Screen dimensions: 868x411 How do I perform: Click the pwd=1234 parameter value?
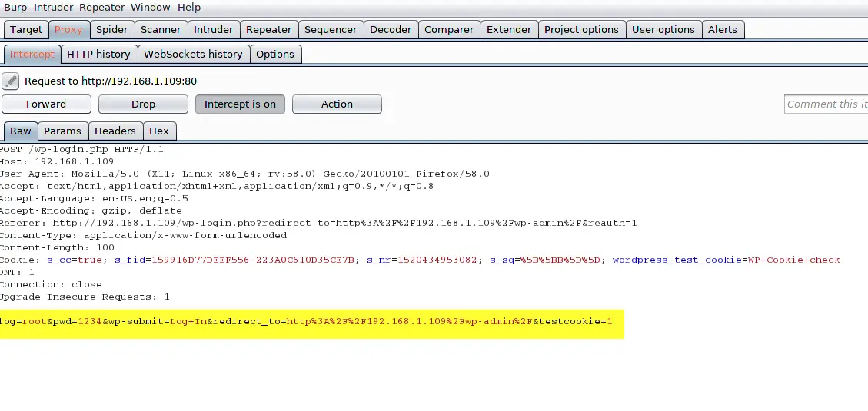click(x=90, y=321)
